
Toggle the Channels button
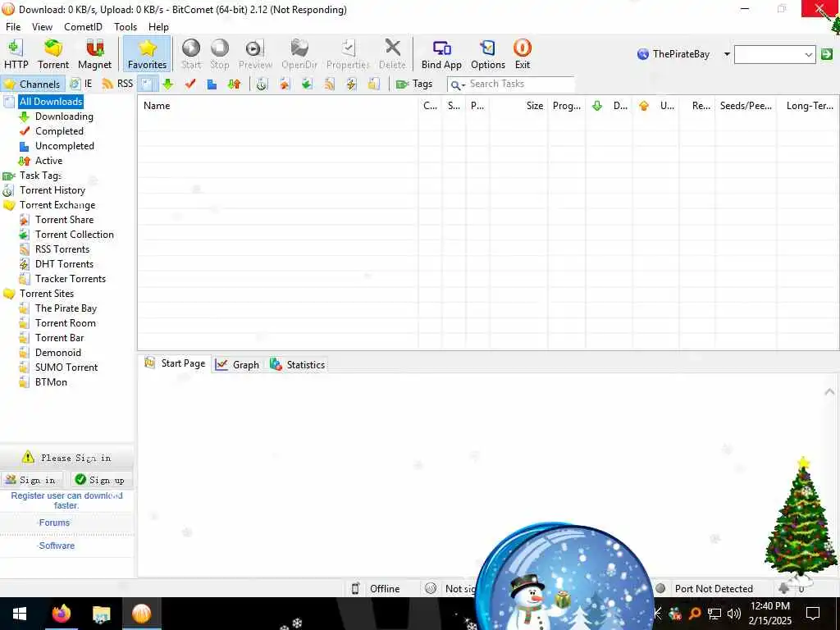pos(33,84)
